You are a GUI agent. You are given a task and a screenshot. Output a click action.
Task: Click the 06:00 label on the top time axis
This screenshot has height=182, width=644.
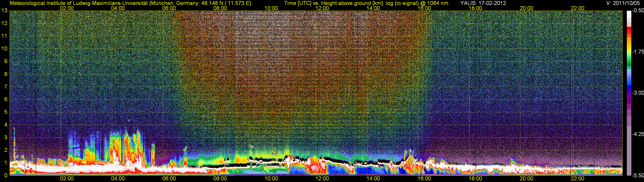tap(169, 8)
